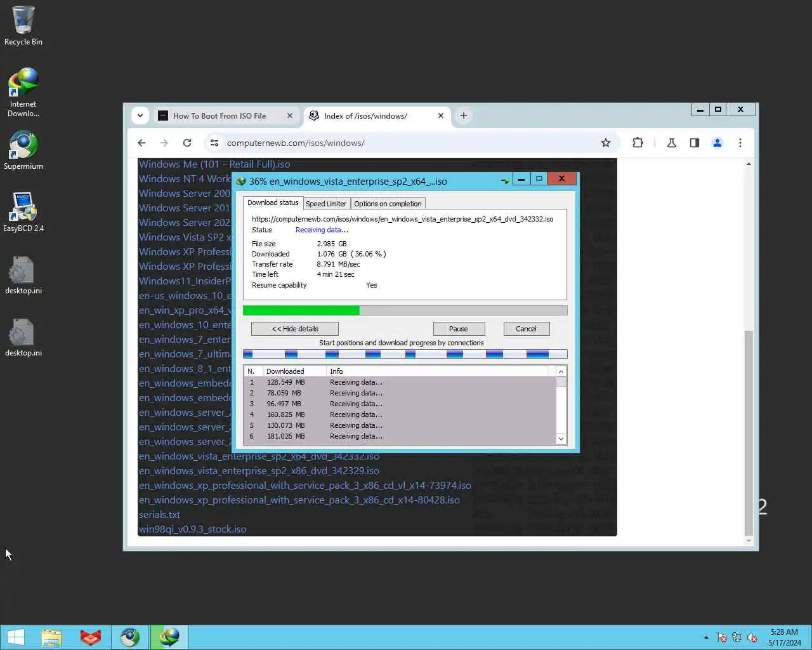Image resolution: width=812 pixels, height=650 pixels.
Task: Open the network tray icon
Action: point(737,637)
